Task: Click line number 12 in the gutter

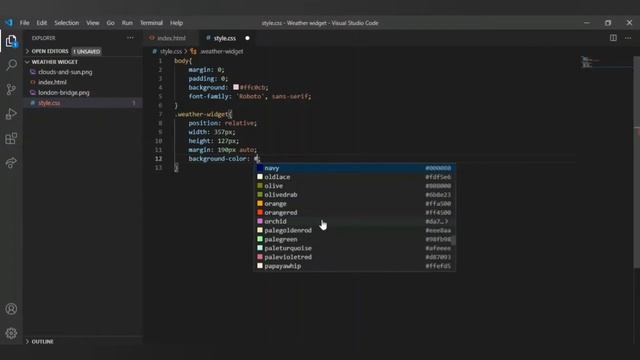Action: pyautogui.click(x=158, y=159)
